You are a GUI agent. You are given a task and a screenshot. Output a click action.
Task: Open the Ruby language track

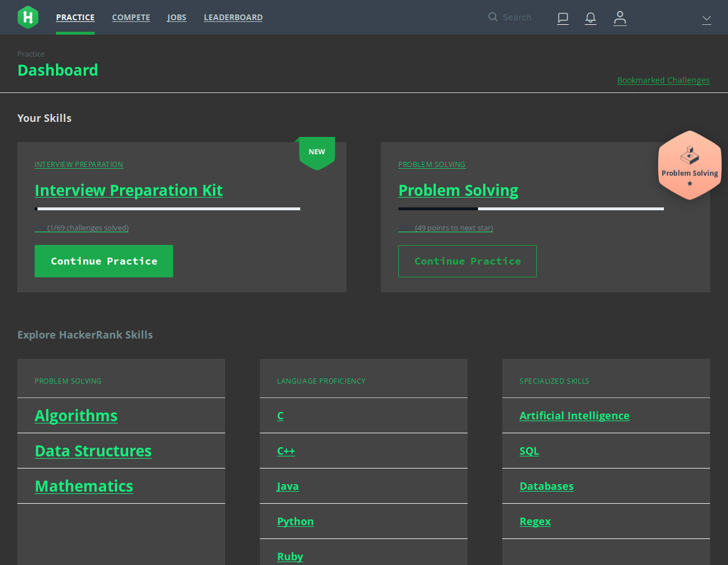[x=290, y=556]
